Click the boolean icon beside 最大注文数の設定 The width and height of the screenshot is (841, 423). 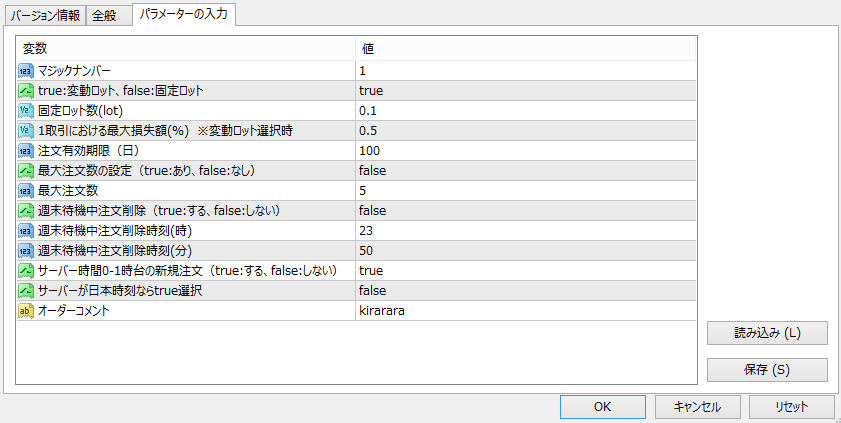pos(27,171)
